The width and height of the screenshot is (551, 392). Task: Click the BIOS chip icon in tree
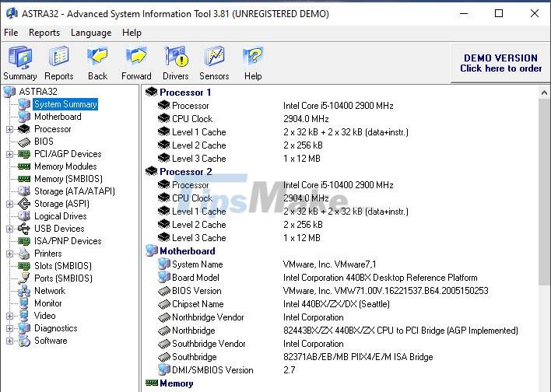point(24,142)
